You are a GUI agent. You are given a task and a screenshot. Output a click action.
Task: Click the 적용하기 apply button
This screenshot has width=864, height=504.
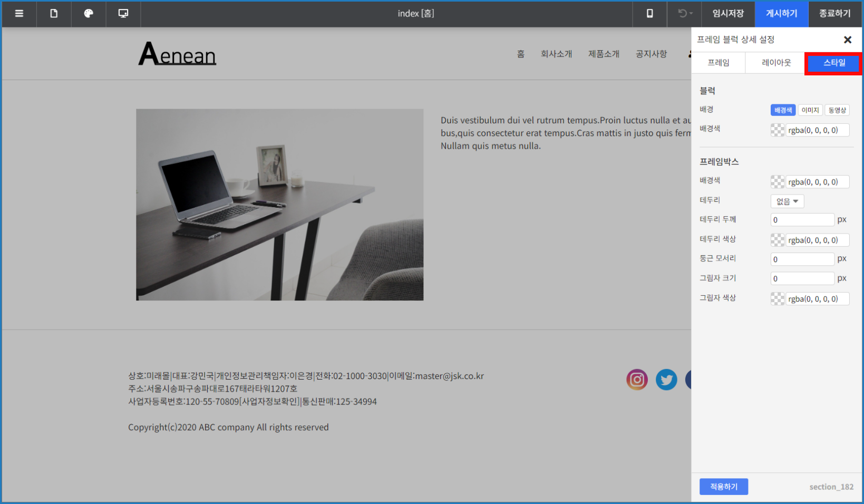tap(723, 487)
